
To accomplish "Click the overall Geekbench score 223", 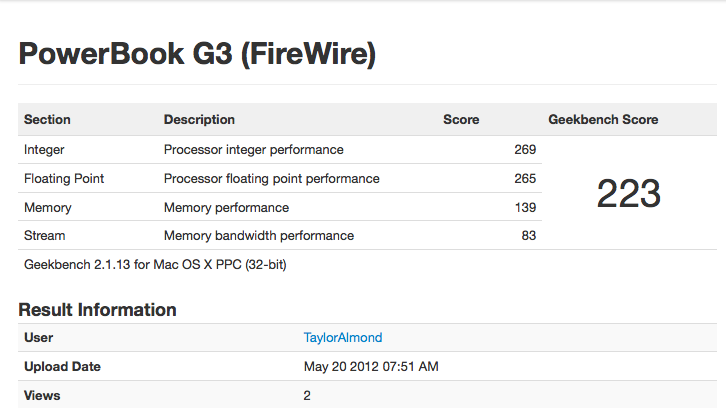I will [628, 193].
